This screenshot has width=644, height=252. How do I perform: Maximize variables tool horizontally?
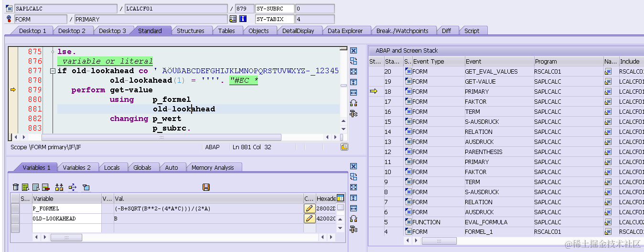click(x=354, y=208)
